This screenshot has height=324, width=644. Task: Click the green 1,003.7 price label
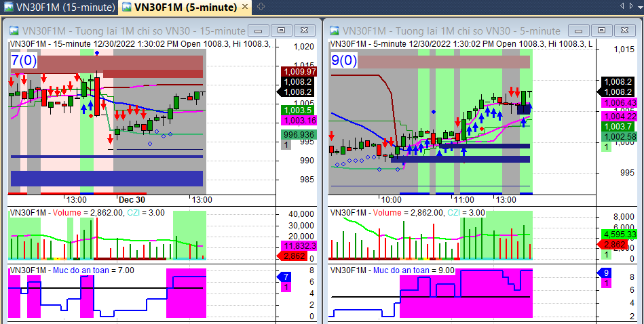click(618, 127)
